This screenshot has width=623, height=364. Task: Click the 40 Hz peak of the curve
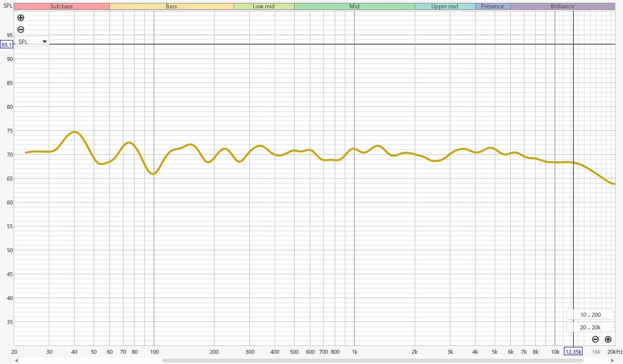pyautogui.click(x=74, y=132)
